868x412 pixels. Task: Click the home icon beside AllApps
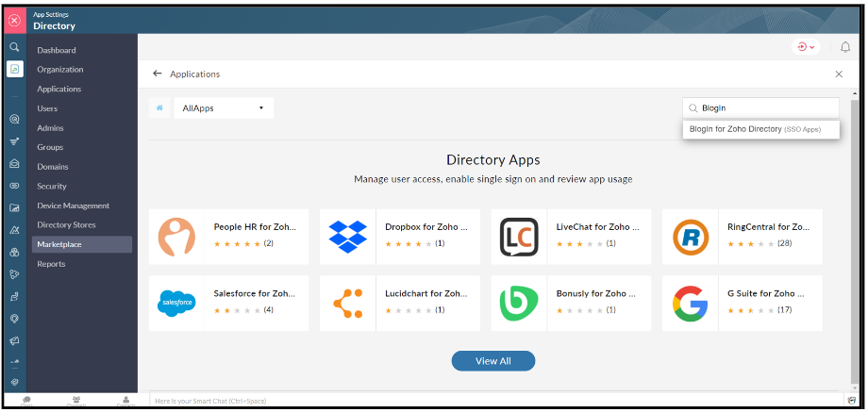(159, 107)
